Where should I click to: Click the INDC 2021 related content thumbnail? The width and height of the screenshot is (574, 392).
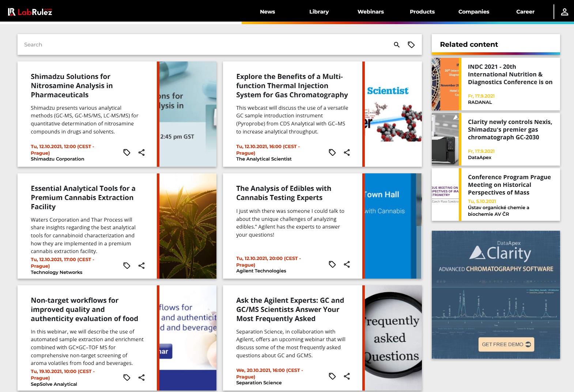445,84
